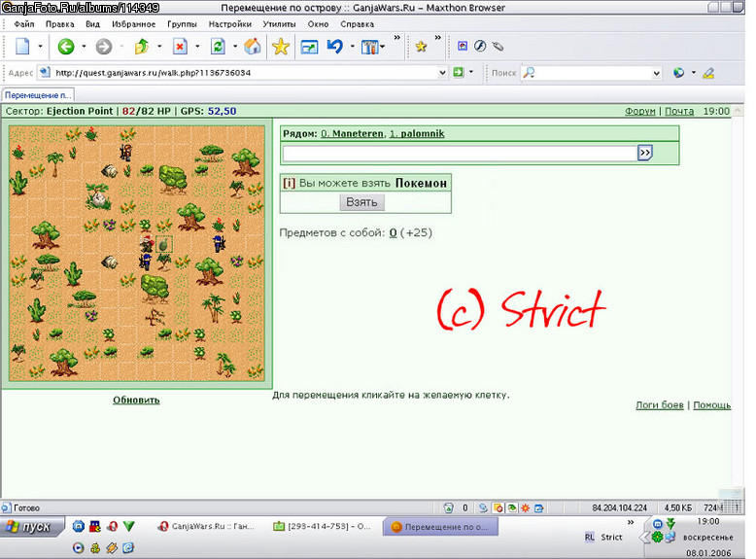Expand the taskbar overflow chevron near tray
This screenshot has width=756, height=559.
[x=630, y=522]
